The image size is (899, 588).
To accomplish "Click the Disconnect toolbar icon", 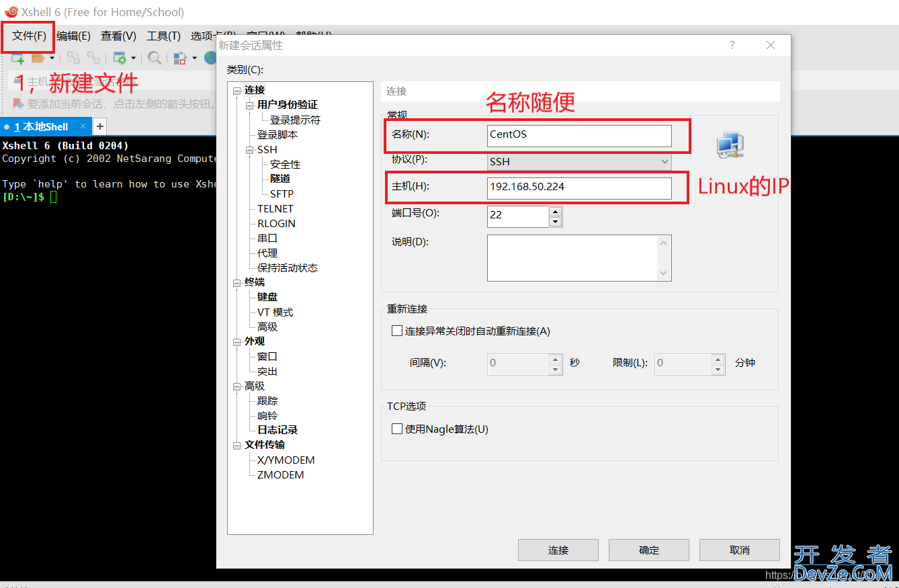I will (73, 58).
